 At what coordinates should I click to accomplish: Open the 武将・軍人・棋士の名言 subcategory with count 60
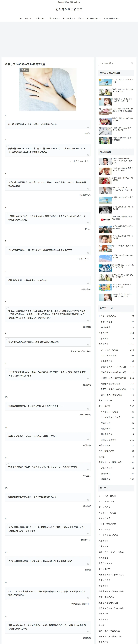click(117, 395)
